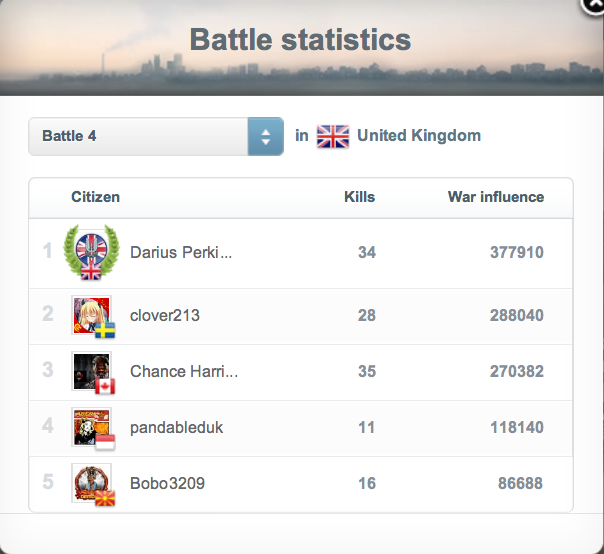Click Darius Perki... avatar with laurel wreath
Viewport: 604px width, 554px height.
91,252
